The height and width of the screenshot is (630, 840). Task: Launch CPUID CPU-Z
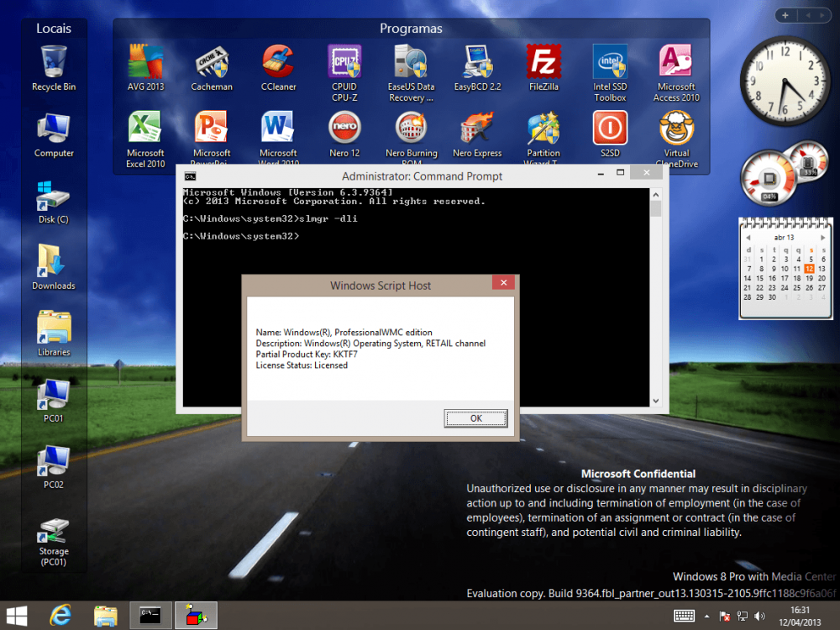click(344, 73)
